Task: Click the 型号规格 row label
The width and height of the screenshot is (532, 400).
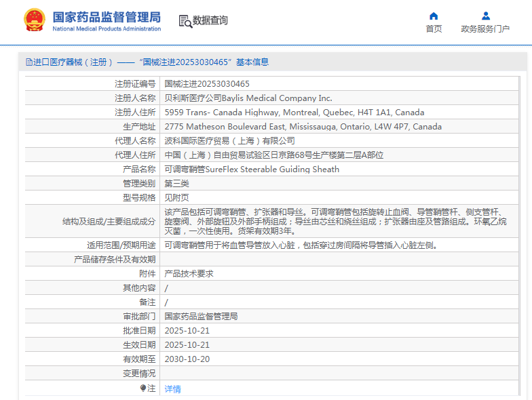Action: [139, 198]
